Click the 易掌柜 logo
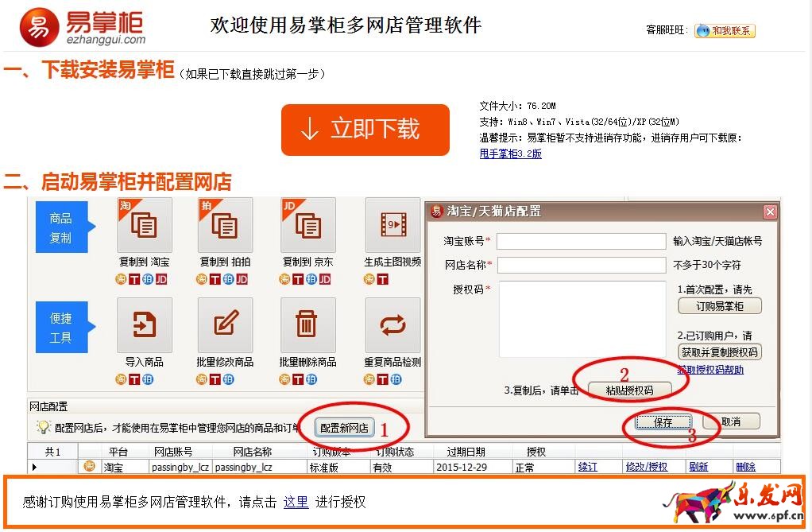Screen dimensions: 812x532 (x=83, y=26)
